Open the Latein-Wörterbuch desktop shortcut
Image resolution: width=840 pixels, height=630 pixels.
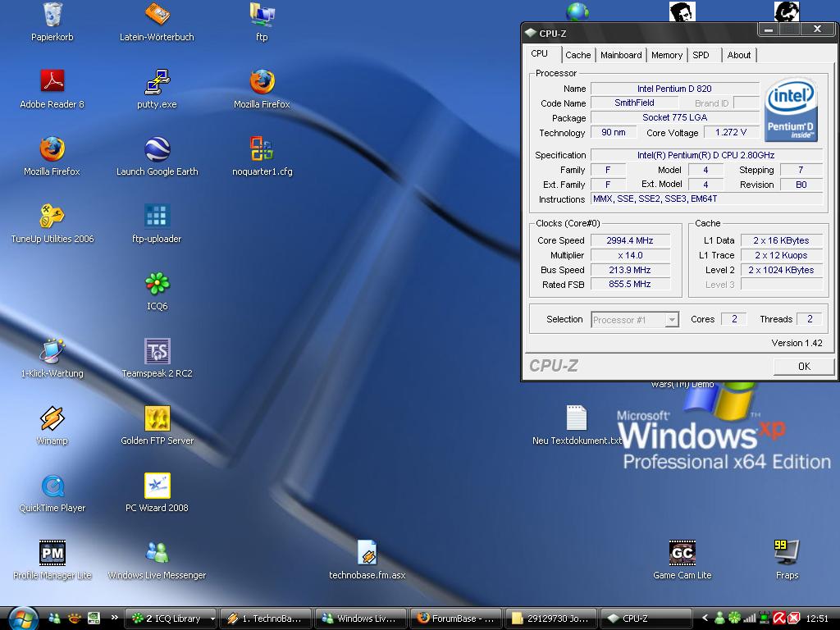click(x=157, y=15)
